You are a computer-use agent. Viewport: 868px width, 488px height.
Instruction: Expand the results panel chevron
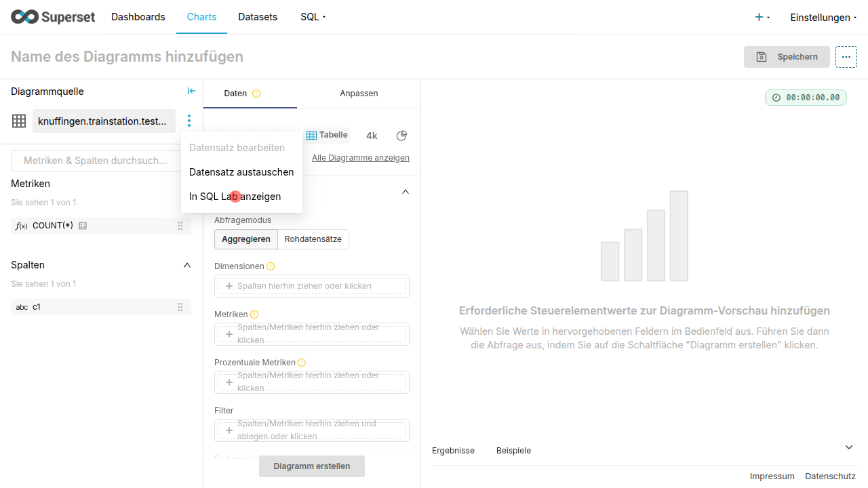click(848, 447)
